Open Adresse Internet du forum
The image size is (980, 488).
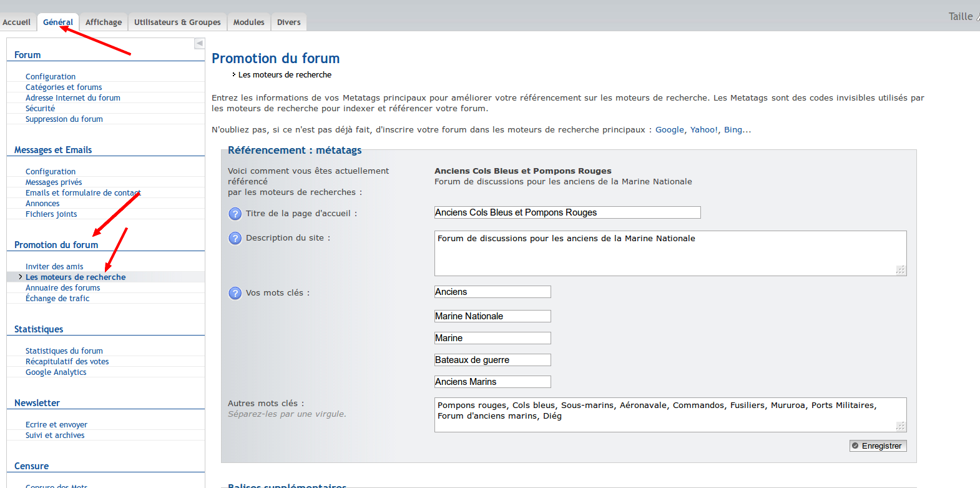(73, 98)
